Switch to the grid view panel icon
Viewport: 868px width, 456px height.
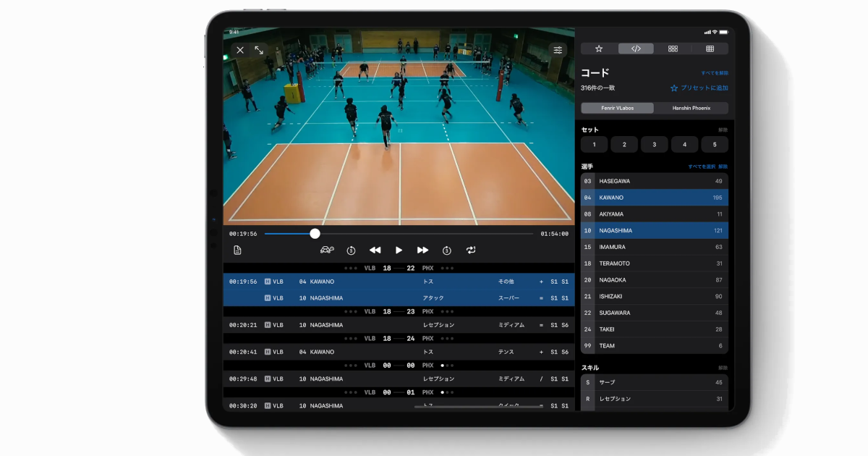pos(673,48)
